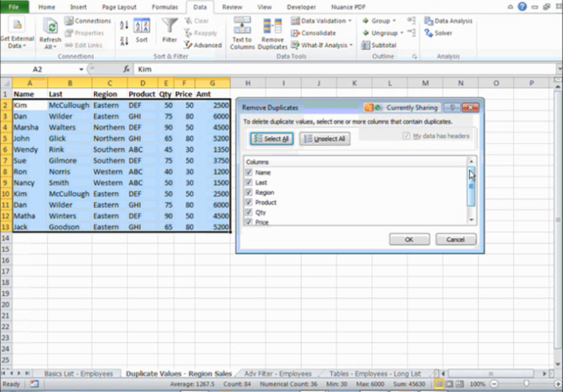
Task: Click the formula bar input showing Kim
Action: click(x=344, y=70)
